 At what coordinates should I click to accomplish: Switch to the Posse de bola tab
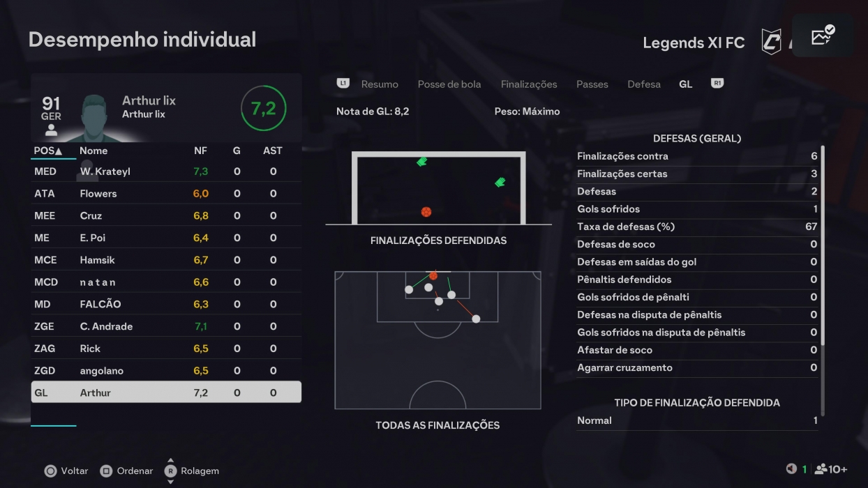449,84
